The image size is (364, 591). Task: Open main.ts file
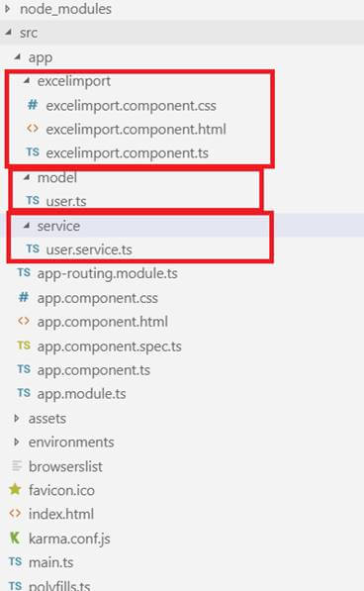point(50,562)
